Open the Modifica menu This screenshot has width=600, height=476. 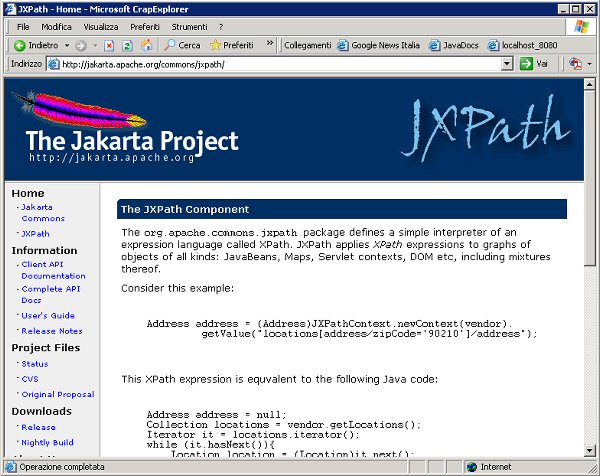click(56, 27)
